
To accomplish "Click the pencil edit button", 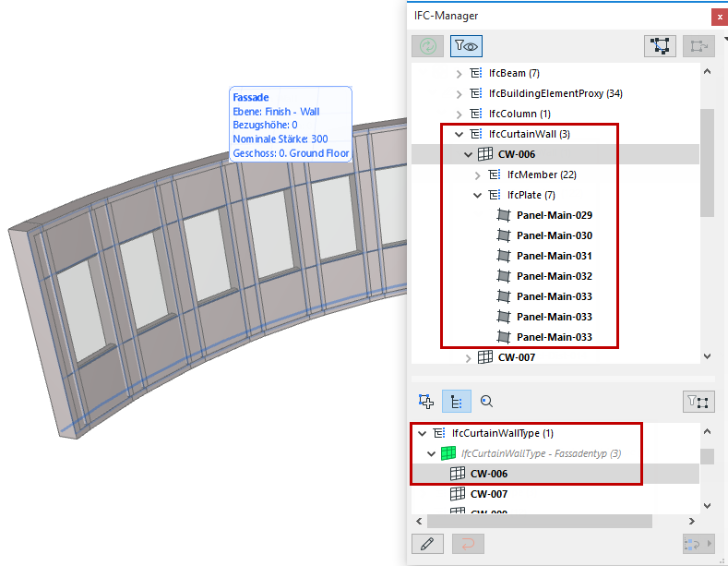I will [427, 544].
